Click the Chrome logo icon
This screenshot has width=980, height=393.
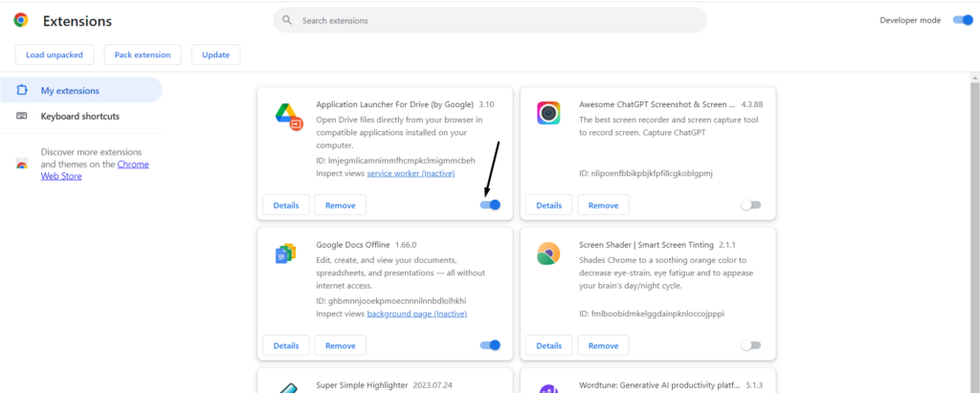coord(20,20)
